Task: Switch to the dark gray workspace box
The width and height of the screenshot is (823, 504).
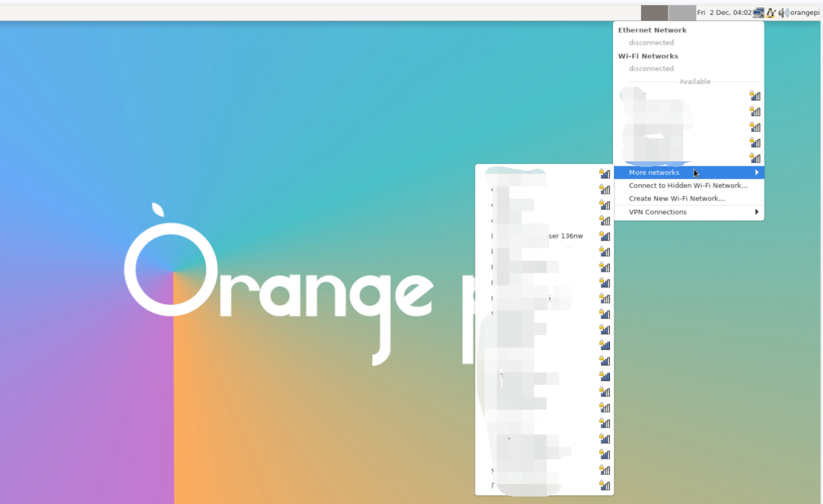Action: 654,12
